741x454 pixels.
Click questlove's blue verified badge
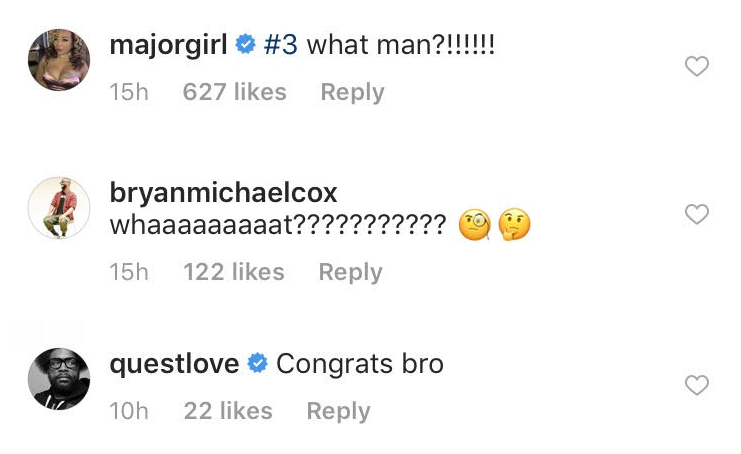point(257,364)
